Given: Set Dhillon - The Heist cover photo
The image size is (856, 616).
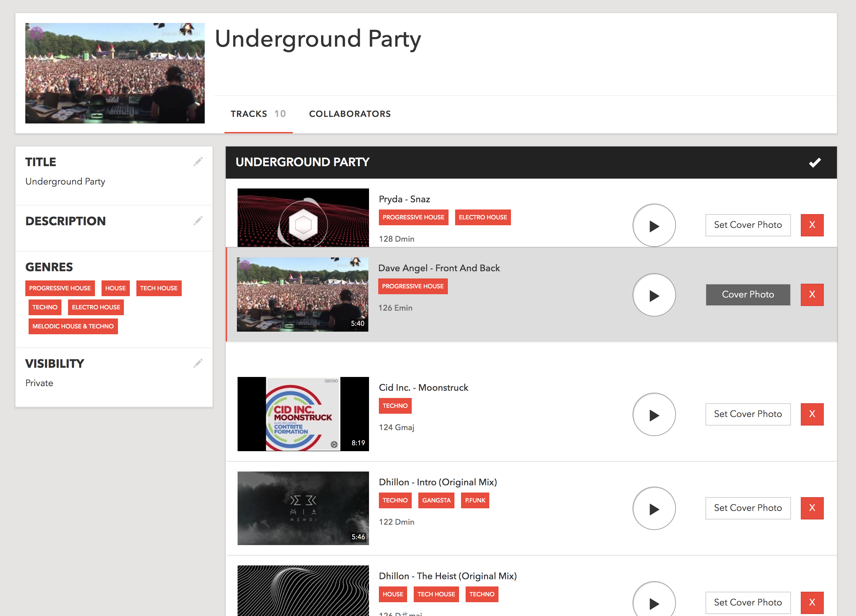Looking at the screenshot, I should (748, 603).
